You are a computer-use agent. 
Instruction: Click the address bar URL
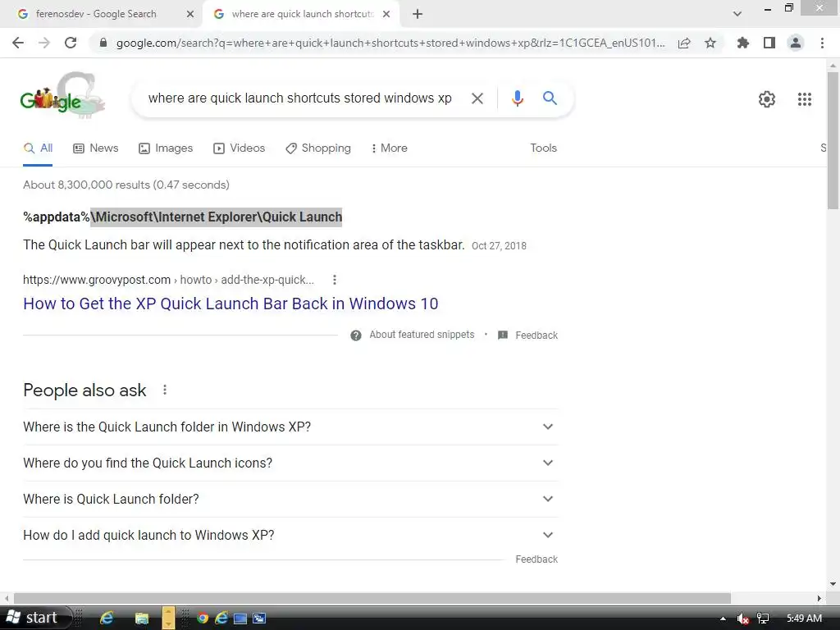tap(390, 43)
